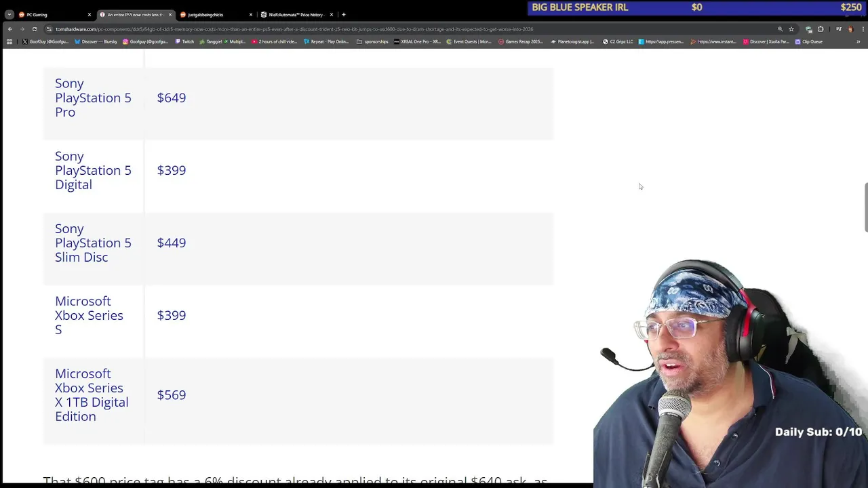Open the Discover — Bluesky bookmark

coord(96,41)
